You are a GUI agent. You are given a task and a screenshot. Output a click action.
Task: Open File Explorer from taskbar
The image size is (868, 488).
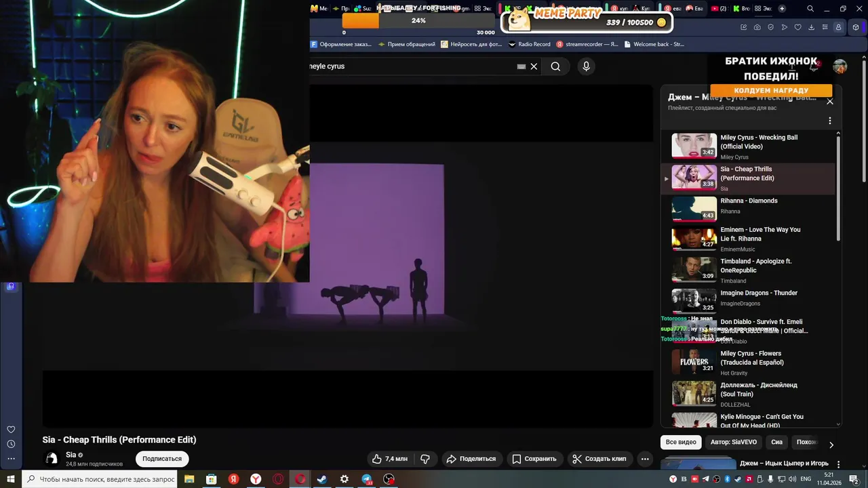click(x=189, y=479)
